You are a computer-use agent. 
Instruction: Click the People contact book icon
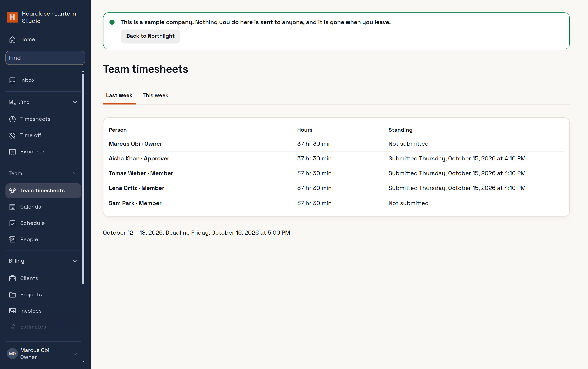(x=12, y=239)
